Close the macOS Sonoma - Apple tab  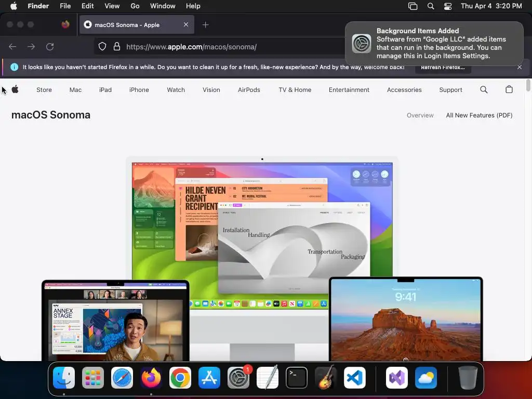pos(186,24)
